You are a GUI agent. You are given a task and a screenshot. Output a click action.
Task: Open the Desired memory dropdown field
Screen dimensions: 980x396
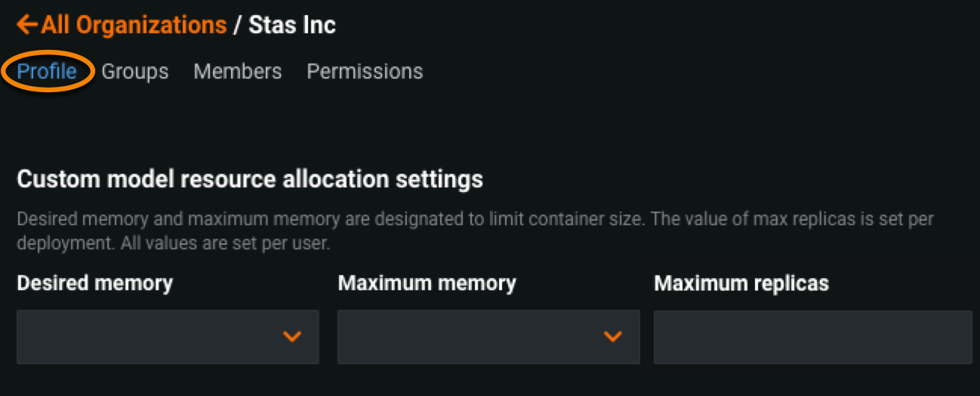pyautogui.click(x=151, y=336)
